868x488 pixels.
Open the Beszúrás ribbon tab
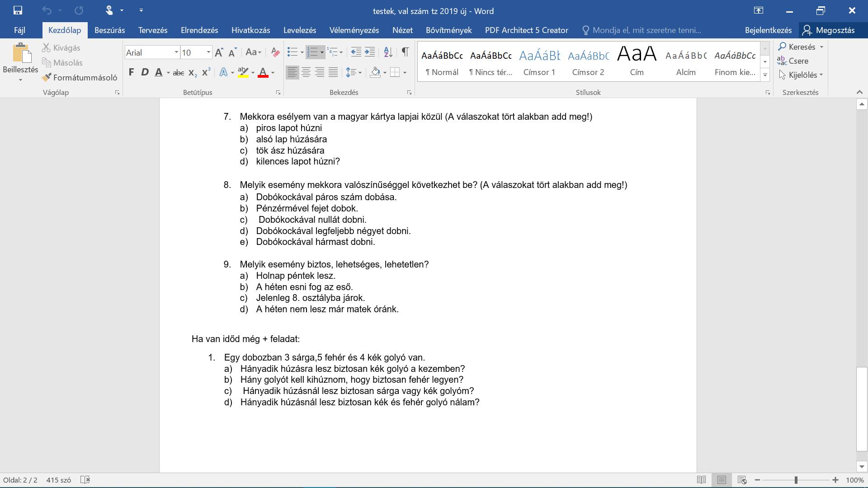109,30
